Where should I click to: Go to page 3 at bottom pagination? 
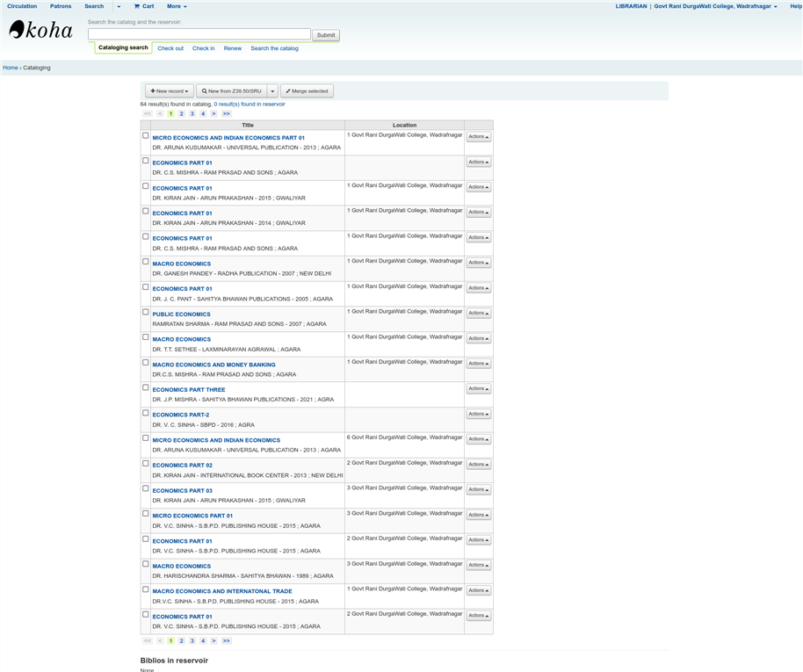point(192,641)
